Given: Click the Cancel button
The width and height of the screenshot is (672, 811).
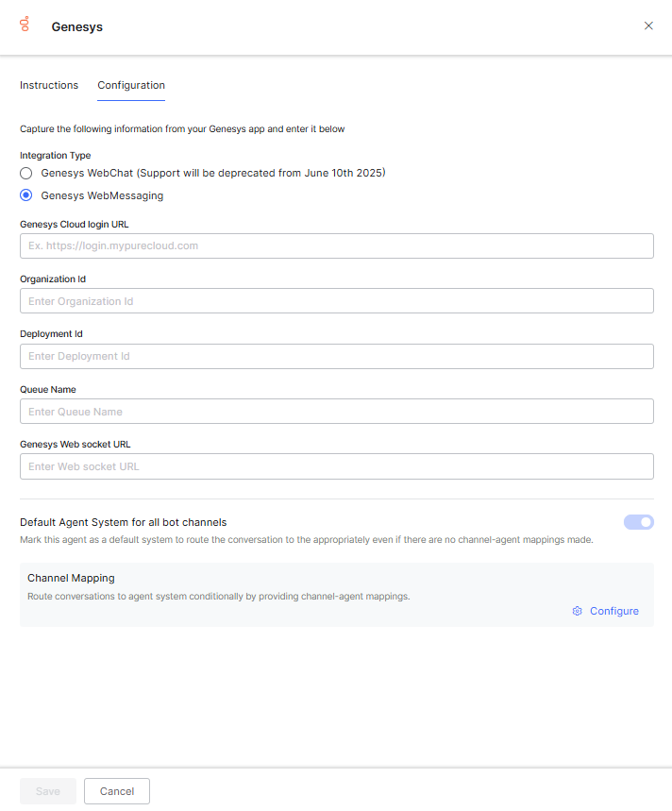Looking at the screenshot, I should point(117,791).
